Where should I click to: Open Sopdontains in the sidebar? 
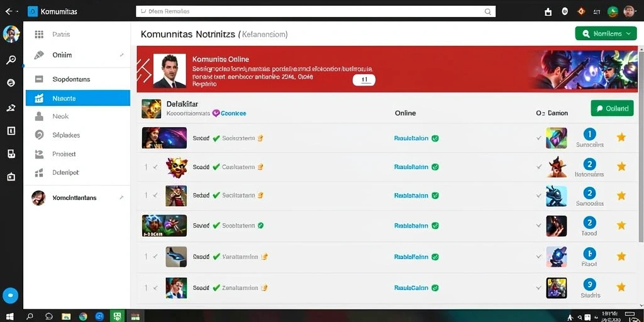pyautogui.click(x=77, y=79)
